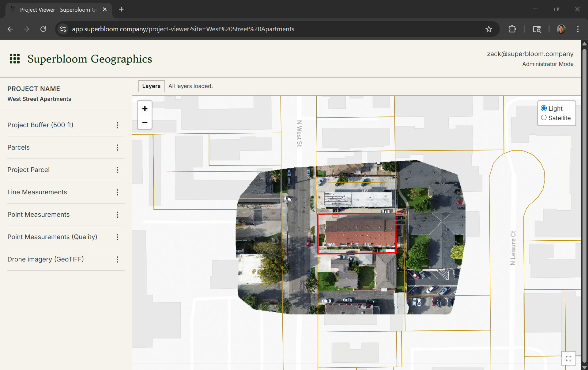This screenshot has width=588, height=370.
Task: Open a new browser tab
Action: [121, 10]
